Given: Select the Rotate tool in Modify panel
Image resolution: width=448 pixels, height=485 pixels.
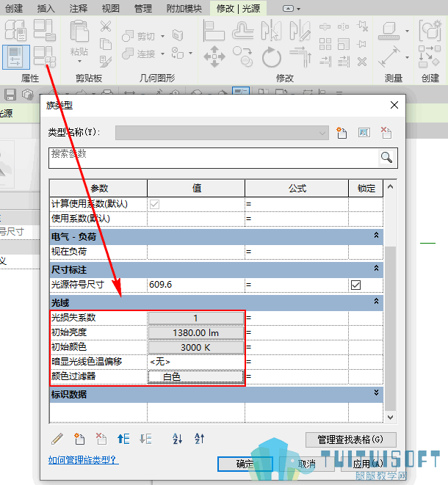Looking at the screenshot, I should tap(272, 57).
